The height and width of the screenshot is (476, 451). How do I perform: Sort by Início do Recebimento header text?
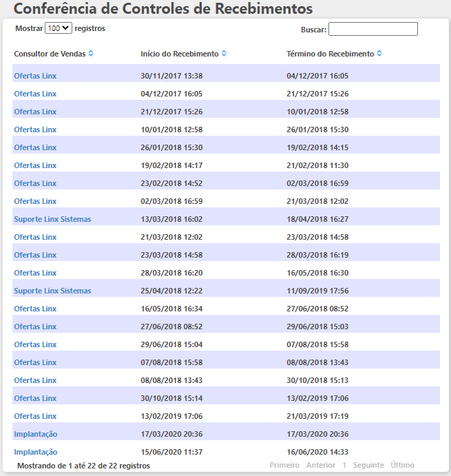tap(179, 54)
